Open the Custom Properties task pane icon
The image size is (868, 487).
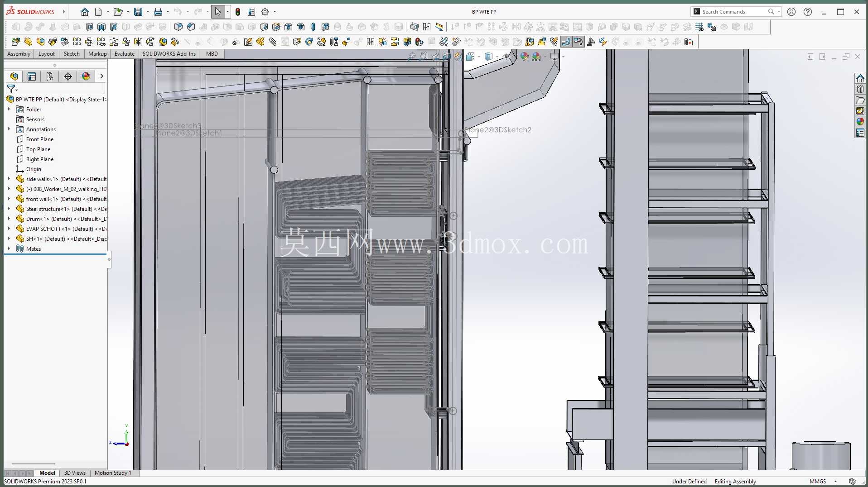(860, 133)
